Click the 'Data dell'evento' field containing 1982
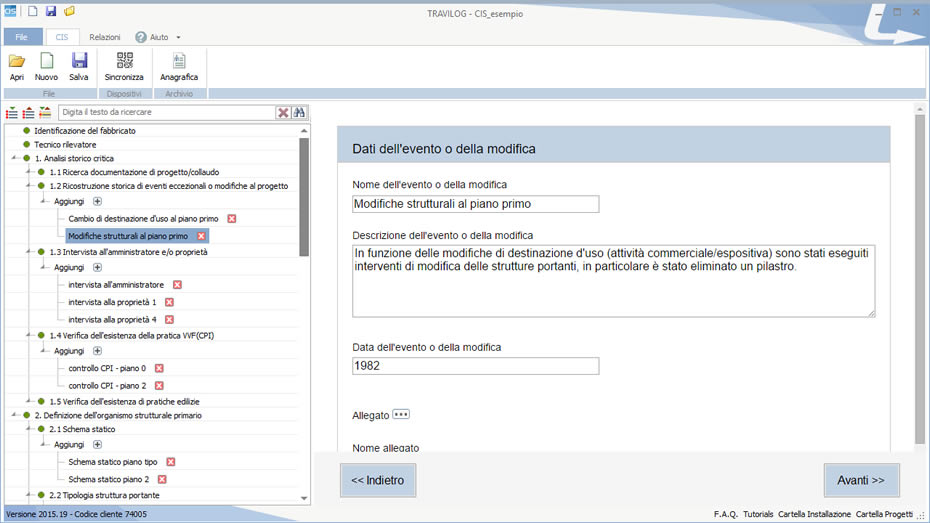The image size is (930, 523). tap(475, 366)
